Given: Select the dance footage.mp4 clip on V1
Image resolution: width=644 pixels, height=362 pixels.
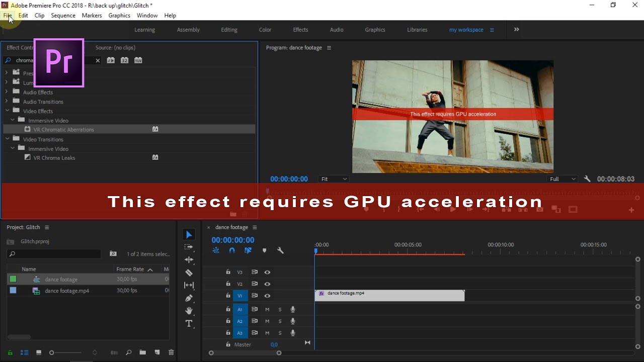Looking at the screenshot, I should click(389, 296).
